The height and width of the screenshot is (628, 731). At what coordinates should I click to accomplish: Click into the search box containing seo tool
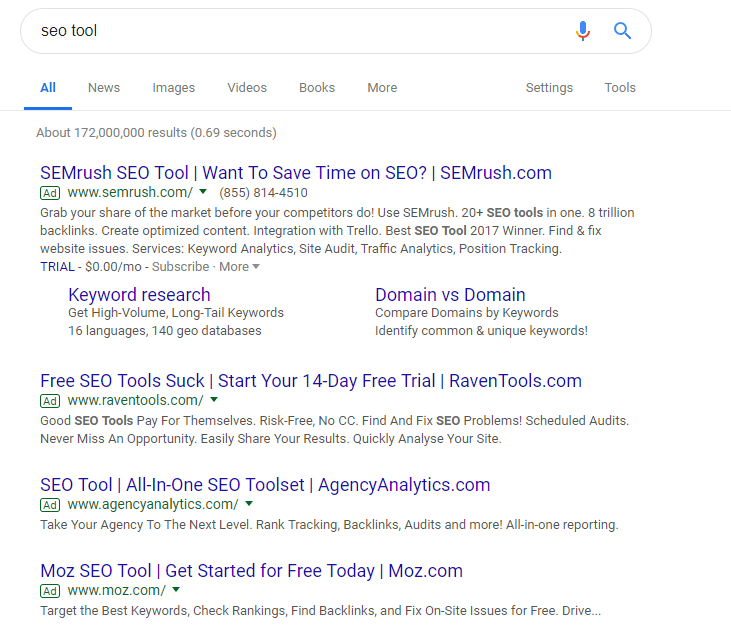[298, 31]
